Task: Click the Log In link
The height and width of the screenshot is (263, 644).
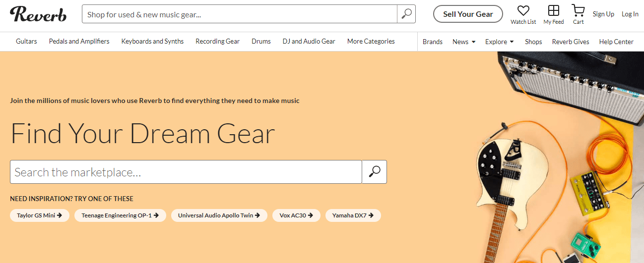Action: click(x=630, y=14)
